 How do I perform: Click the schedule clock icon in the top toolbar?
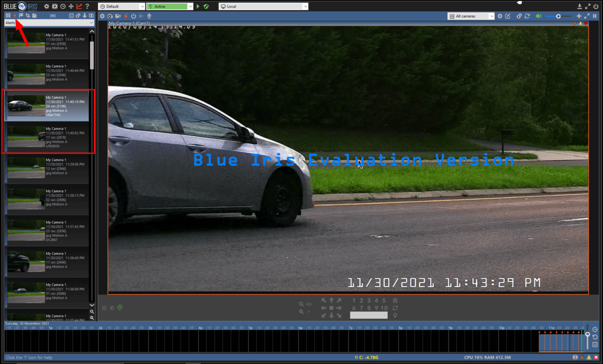tap(63, 7)
